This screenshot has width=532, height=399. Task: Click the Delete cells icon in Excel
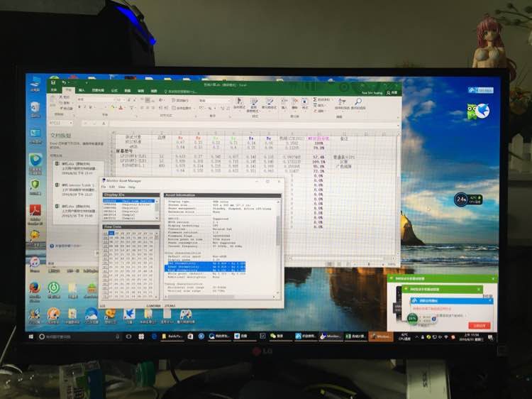295,104
